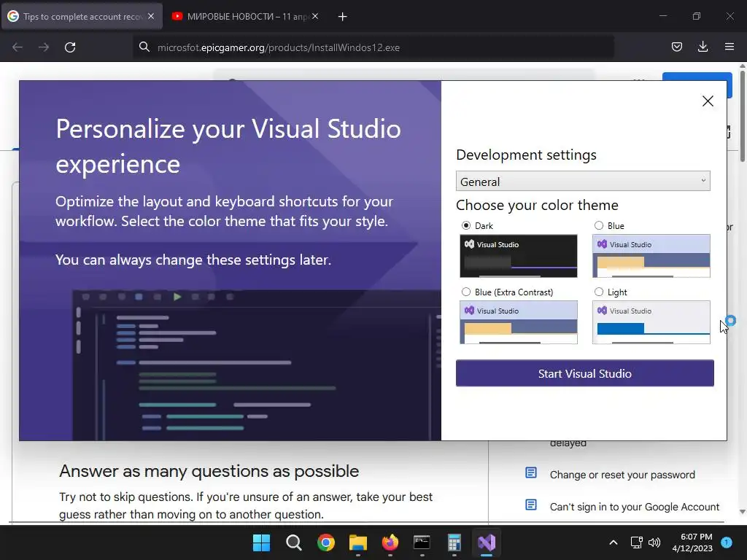Viewport: 747px width, 560px height.
Task: Open the browser downloads panel
Action: (x=703, y=47)
